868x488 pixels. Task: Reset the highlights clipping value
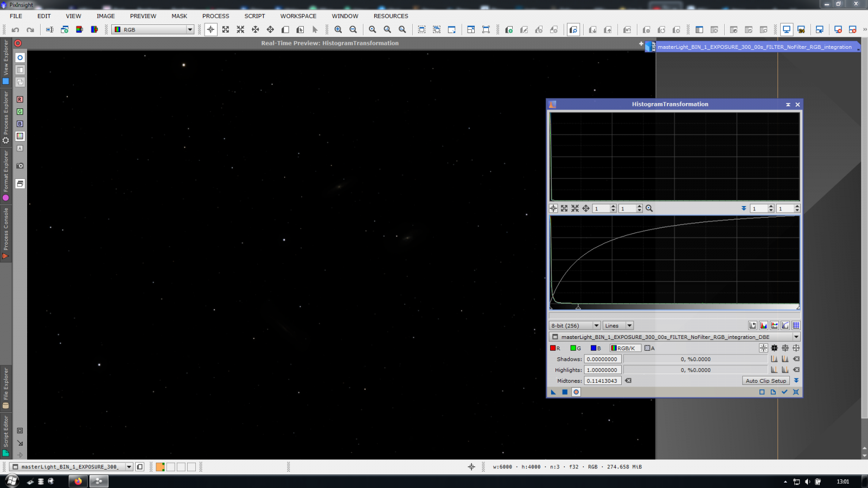pos(796,370)
